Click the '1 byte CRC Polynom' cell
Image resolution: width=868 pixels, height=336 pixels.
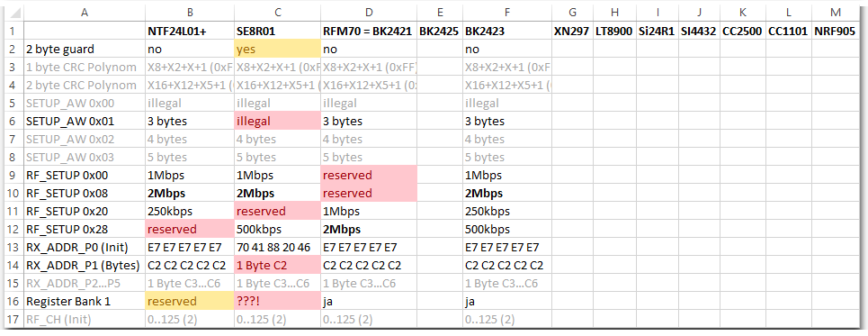pos(85,67)
